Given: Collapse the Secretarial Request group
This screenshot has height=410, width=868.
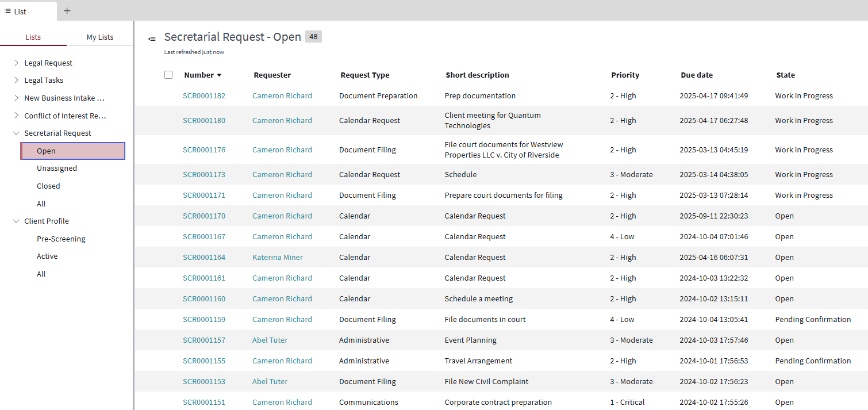Looking at the screenshot, I should [16, 133].
